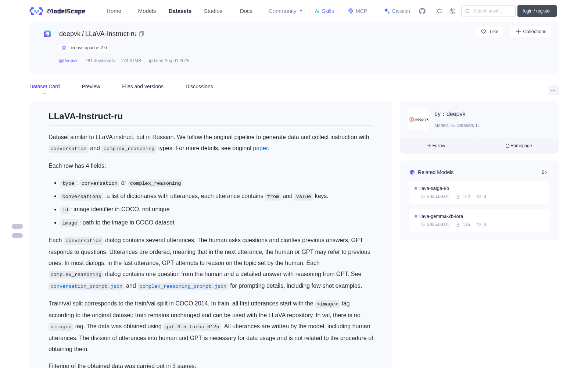Select the Dataset Card tab
Screen dimensions: 588x368
pos(44,86)
